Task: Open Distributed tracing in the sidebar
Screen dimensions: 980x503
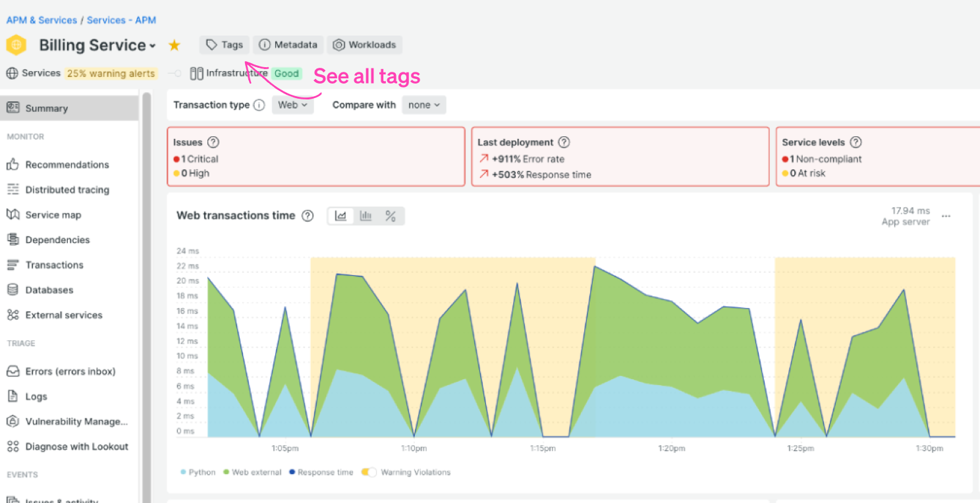Action: pyautogui.click(x=67, y=190)
